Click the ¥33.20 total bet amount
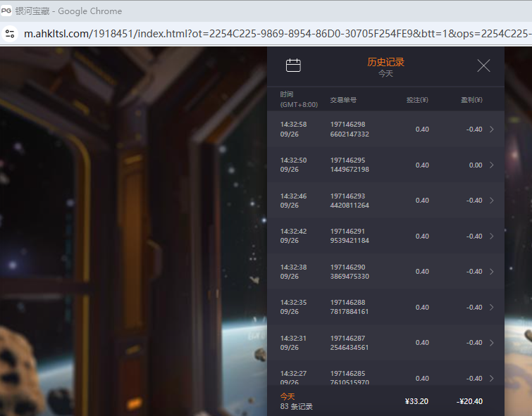532x416 pixels. coord(416,401)
